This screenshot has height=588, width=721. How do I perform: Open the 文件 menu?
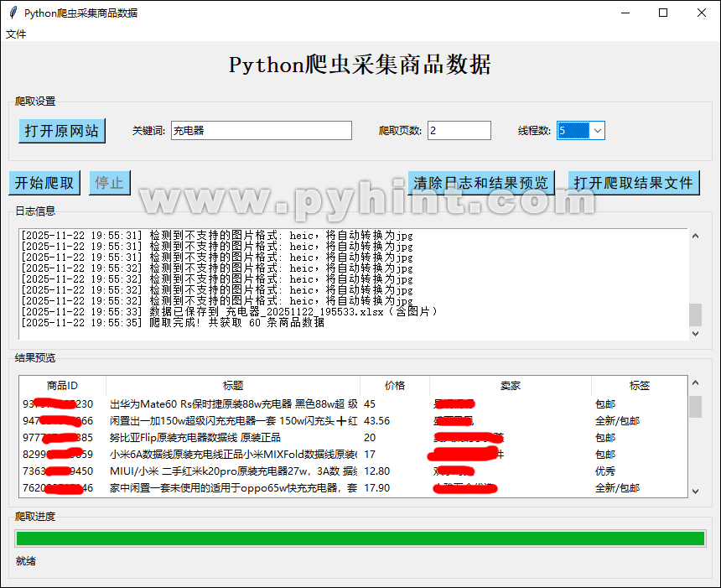16,34
